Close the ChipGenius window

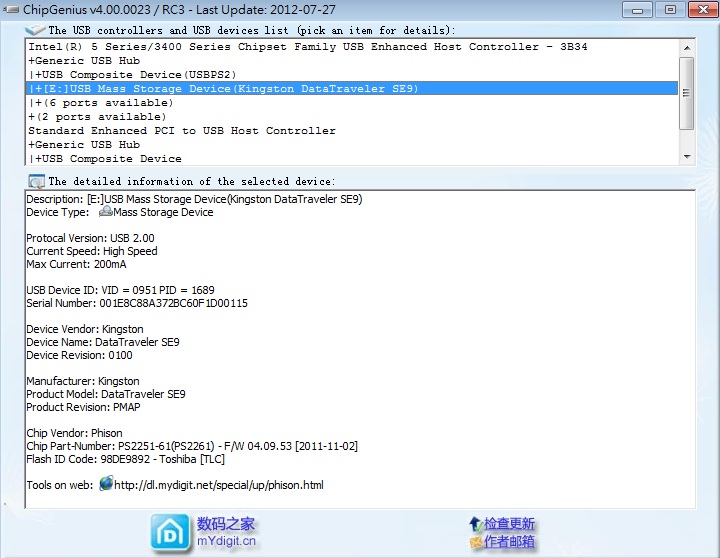pos(703,9)
